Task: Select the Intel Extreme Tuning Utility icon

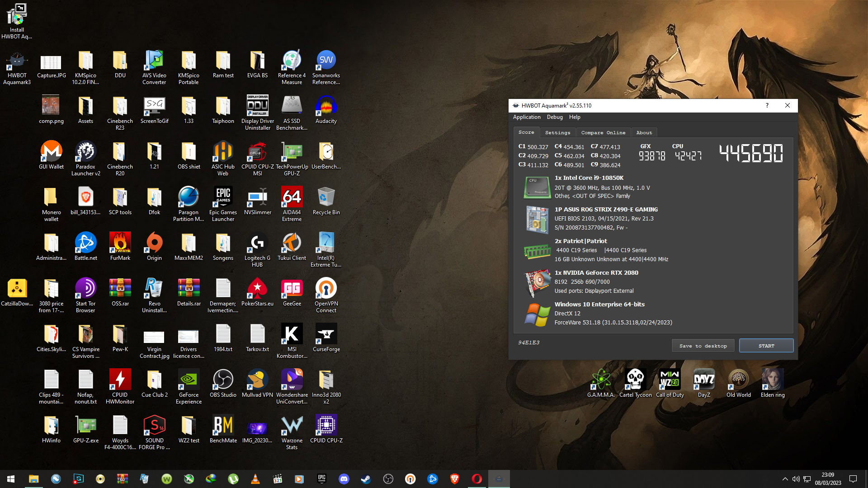Action: [x=326, y=250]
